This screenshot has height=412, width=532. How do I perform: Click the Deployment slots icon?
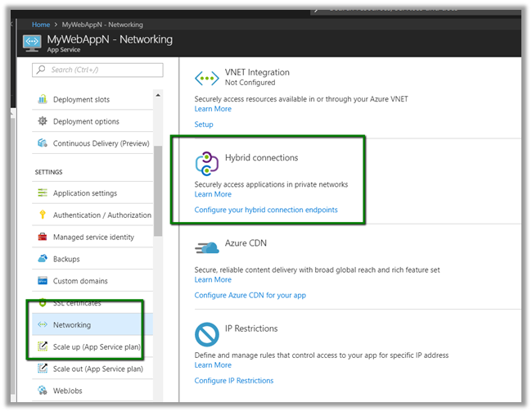[x=43, y=100]
